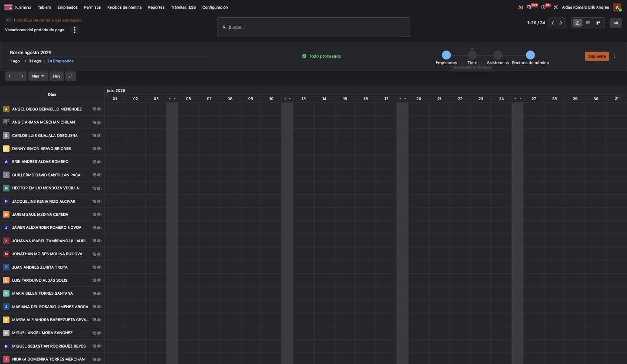Toggle the chatter panel icon
Screen dimensions: 627x364
pyautogui.click(x=616, y=23)
